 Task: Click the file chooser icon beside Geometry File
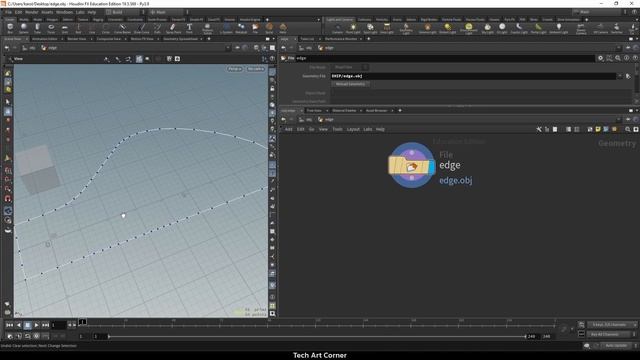628,76
